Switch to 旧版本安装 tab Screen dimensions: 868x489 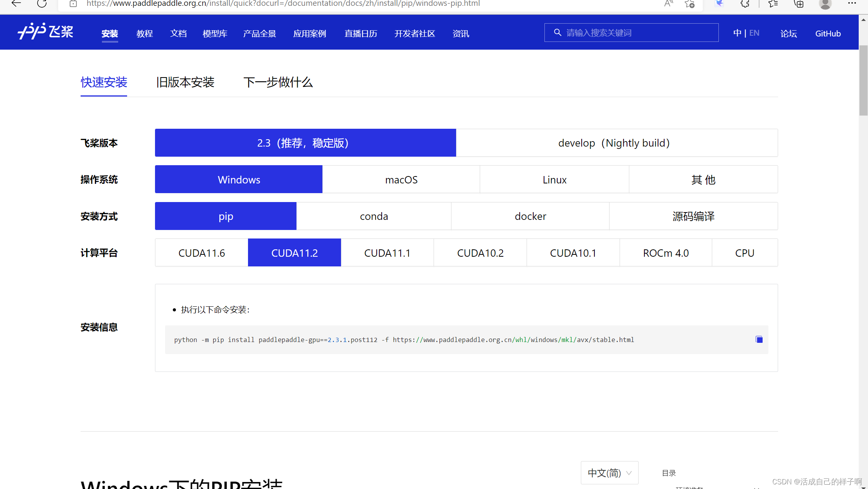pyautogui.click(x=185, y=82)
